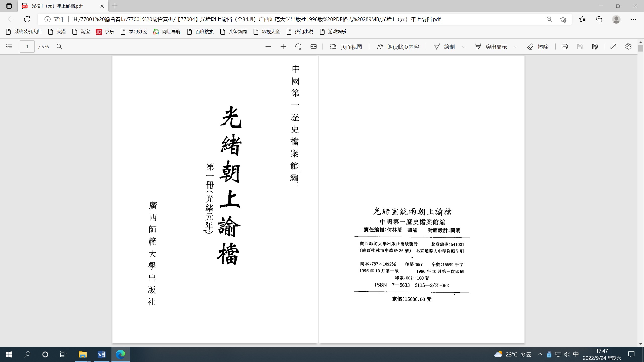644x362 pixels.
Task: Click the page number input field
Action: tap(27, 47)
